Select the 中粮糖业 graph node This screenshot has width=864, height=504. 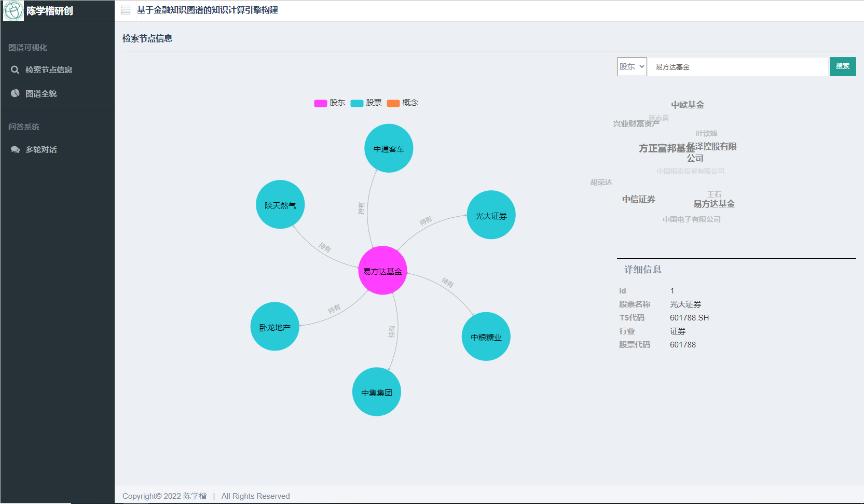(486, 337)
